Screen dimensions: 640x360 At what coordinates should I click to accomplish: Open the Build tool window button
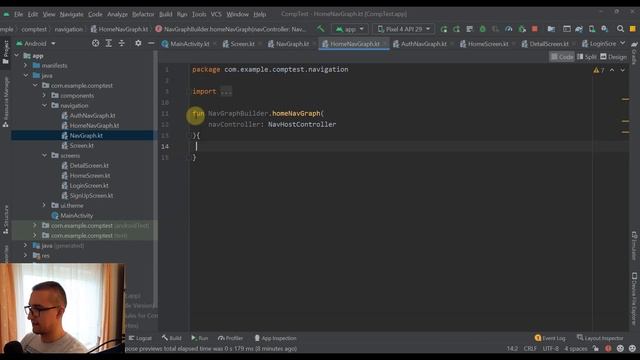point(171,338)
